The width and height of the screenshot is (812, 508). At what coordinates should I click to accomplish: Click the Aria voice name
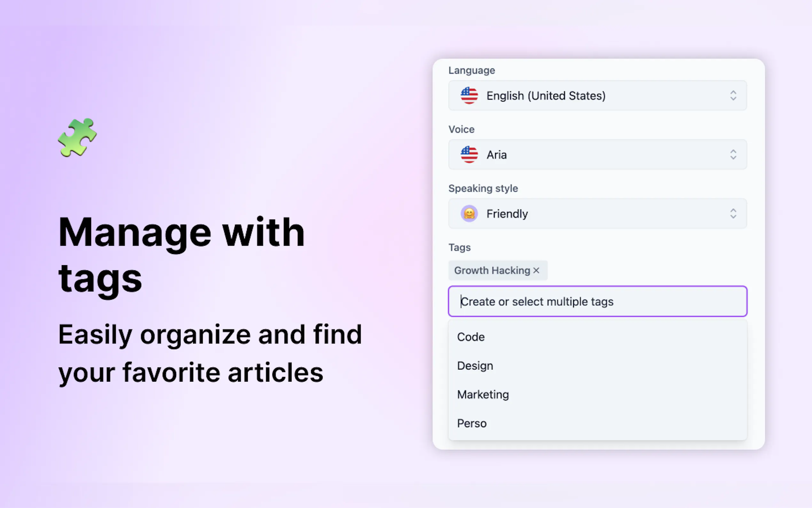tap(496, 155)
